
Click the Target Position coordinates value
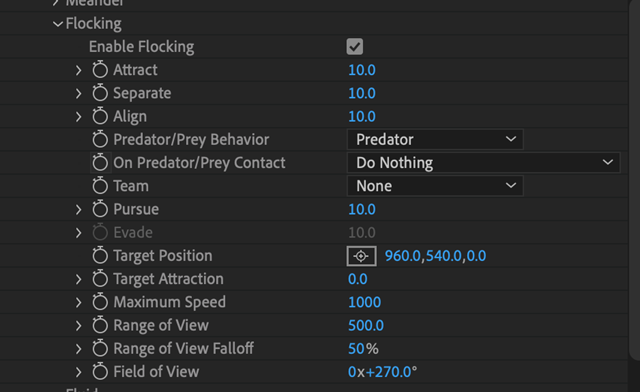tap(435, 256)
